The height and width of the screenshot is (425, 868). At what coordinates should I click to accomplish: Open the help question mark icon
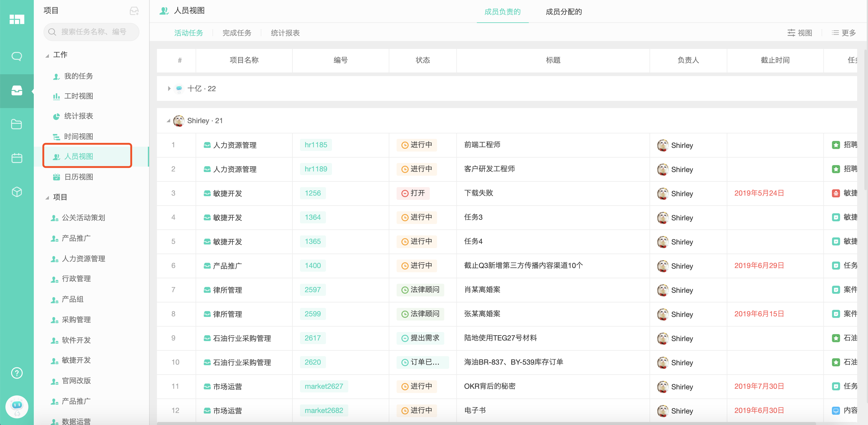pos(17,373)
